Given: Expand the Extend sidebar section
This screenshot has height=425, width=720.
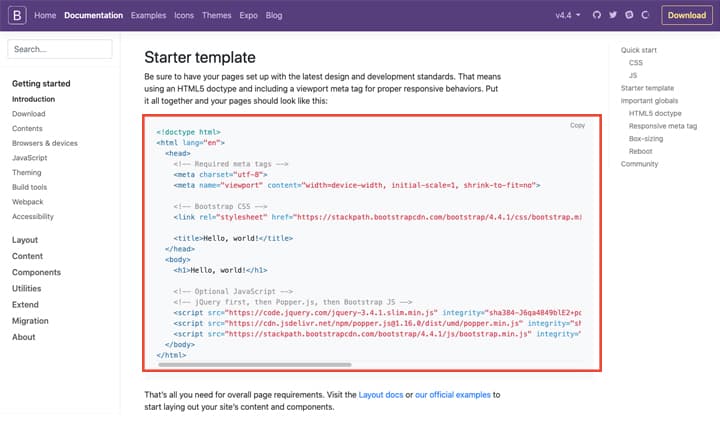Looking at the screenshot, I should point(25,304).
